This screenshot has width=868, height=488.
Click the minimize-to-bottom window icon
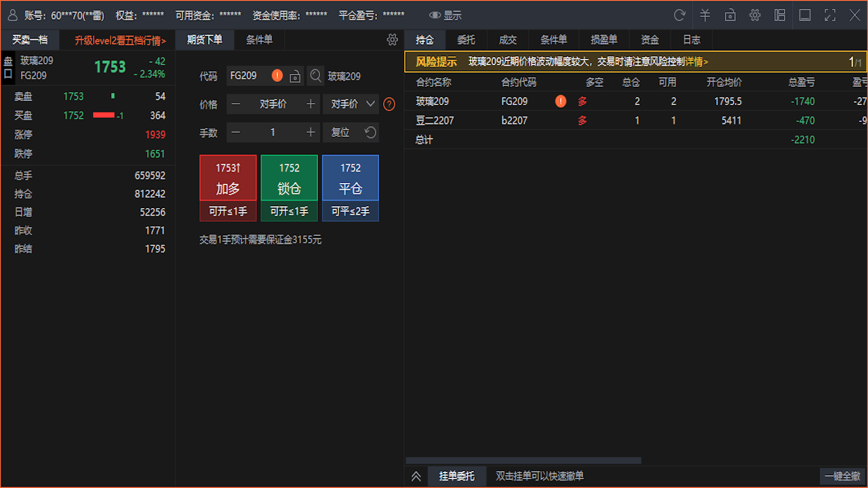click(x=805, y=15)
